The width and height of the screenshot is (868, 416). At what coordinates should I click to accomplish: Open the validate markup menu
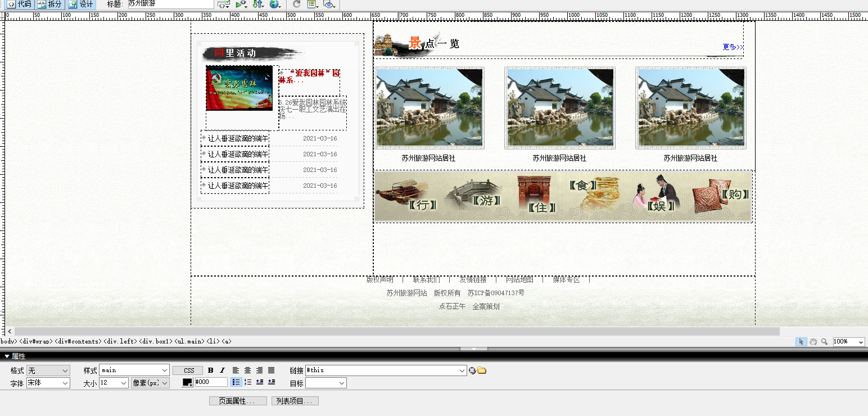coord(242,4)
